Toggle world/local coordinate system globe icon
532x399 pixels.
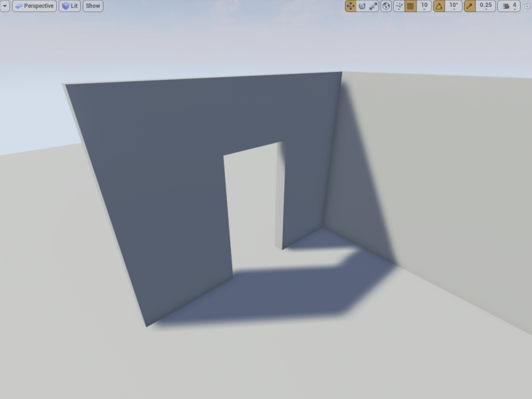point(386,6)
